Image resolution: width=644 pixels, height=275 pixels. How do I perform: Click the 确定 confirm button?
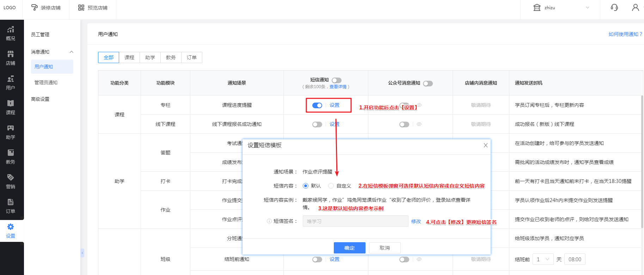[349, 248]
